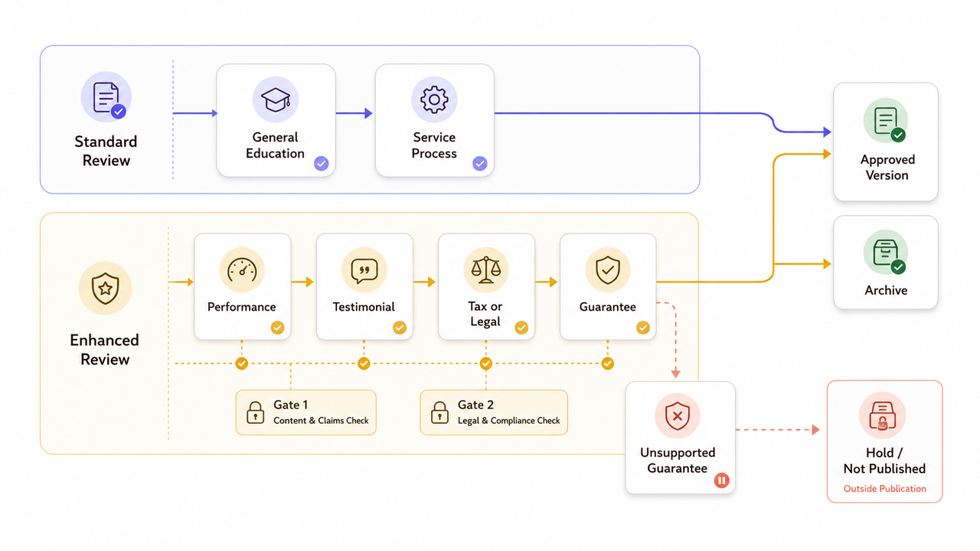Click the Unsupported Guarantee shield X icon
This screenshot has height=551, width=980.
point(677,416)
